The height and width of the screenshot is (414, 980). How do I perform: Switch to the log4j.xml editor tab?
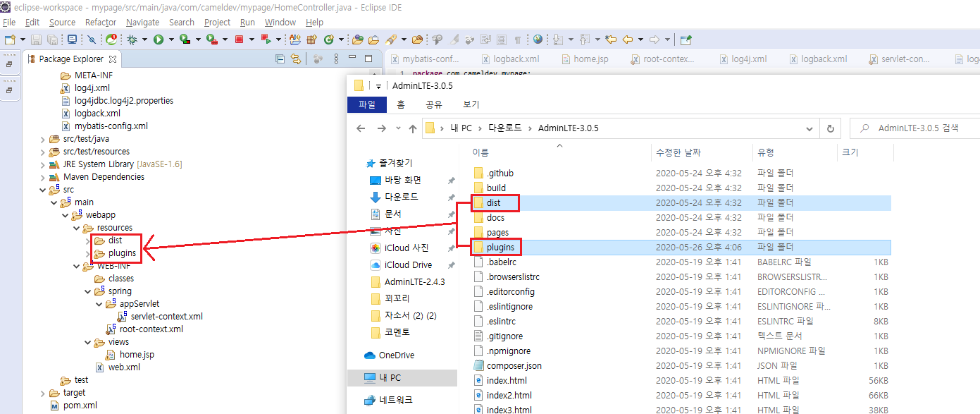742,59
